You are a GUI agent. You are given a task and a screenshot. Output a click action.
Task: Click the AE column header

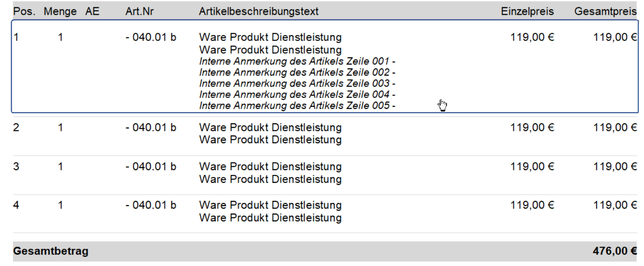(x=92, y=12)
